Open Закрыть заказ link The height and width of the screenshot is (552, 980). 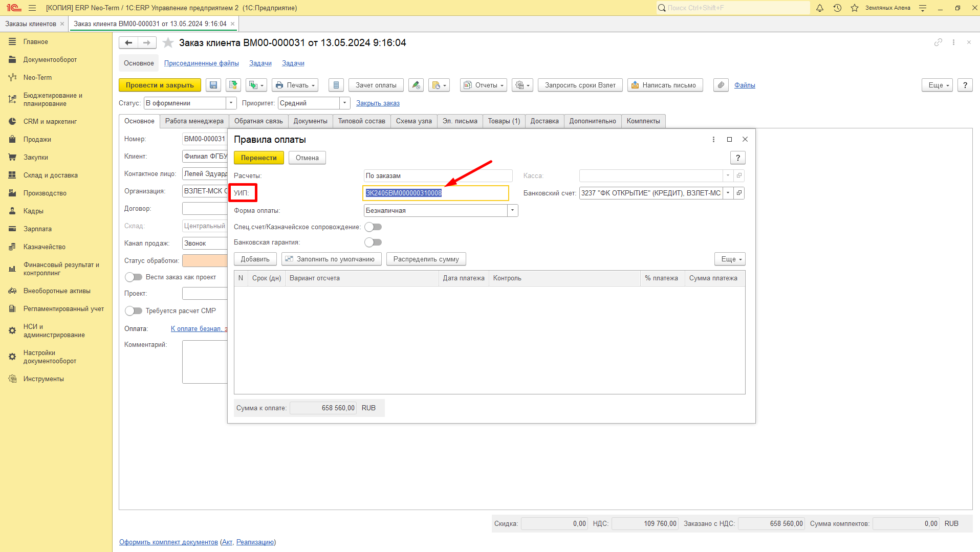tap(378, 103)
